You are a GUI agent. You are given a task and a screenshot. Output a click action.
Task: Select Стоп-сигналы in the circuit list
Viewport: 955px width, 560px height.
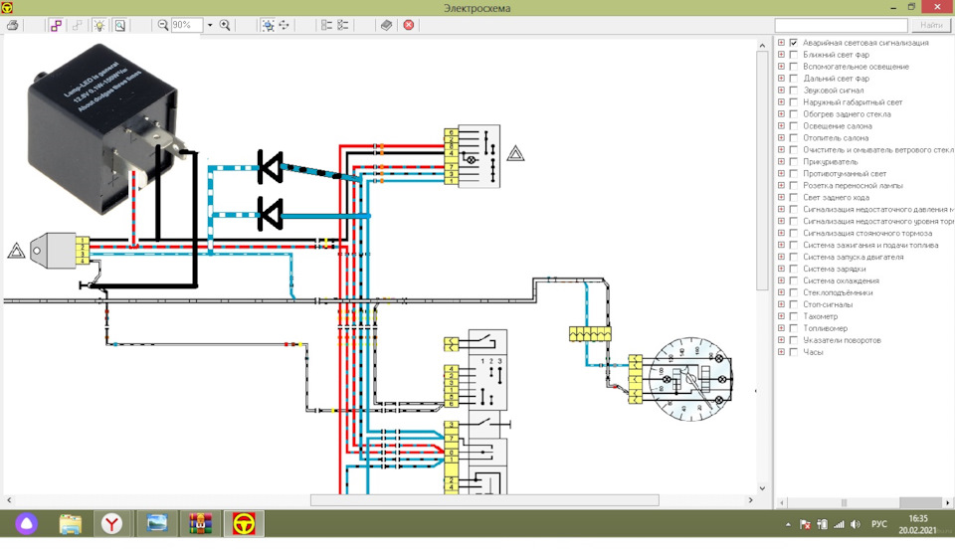[828, 304]
